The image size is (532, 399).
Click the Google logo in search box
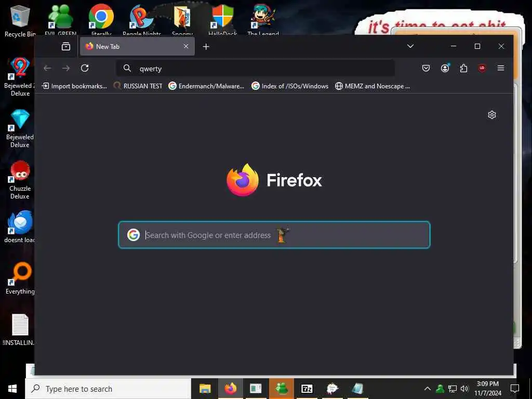(x=134, y=235)
